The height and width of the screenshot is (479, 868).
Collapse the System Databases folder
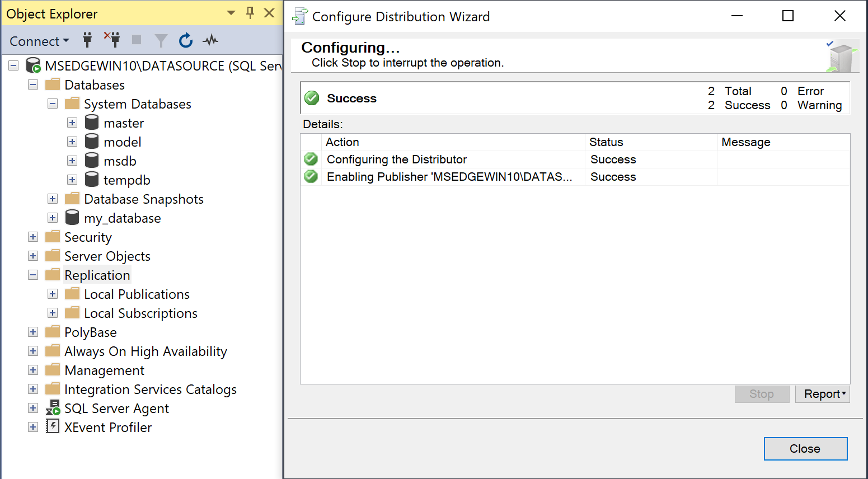pos(52,104)
